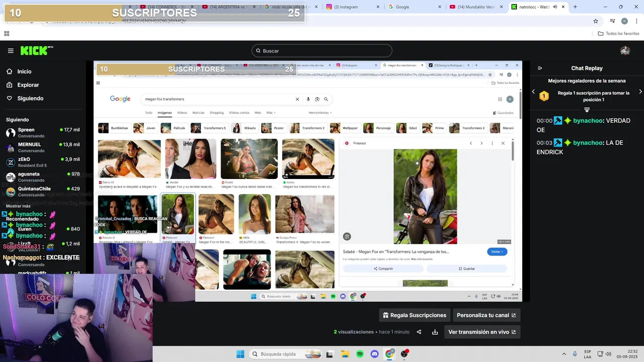Mute the natrolocc tab audio icon
Image resolution: width=644 pixels, height=362 pixels.
pyautogui.click(x=555, y=7)
